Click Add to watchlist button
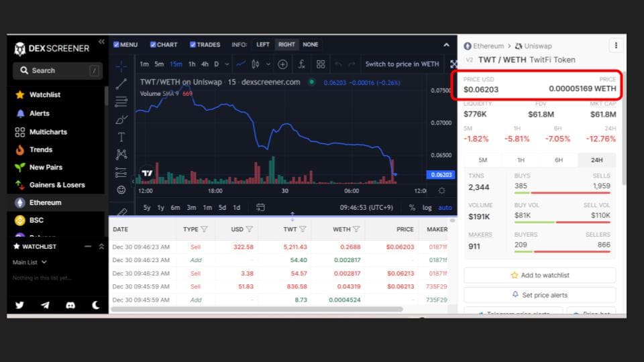This screenshot has width=644, height=362. click(x=539, y=276)
